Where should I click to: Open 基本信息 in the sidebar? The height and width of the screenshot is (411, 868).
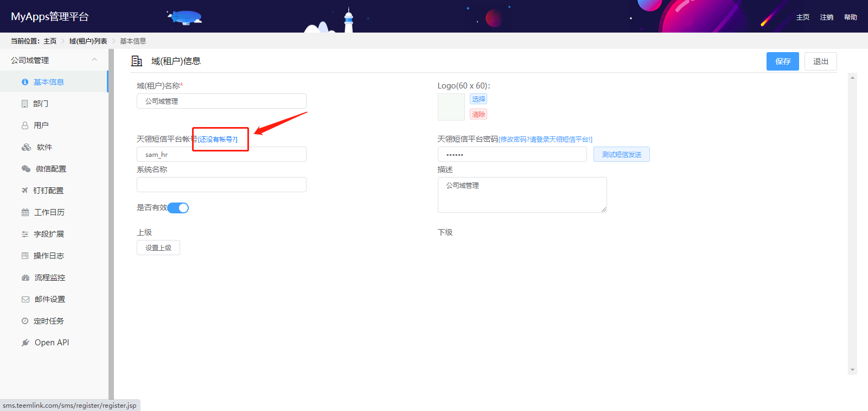tap(54, 82)
